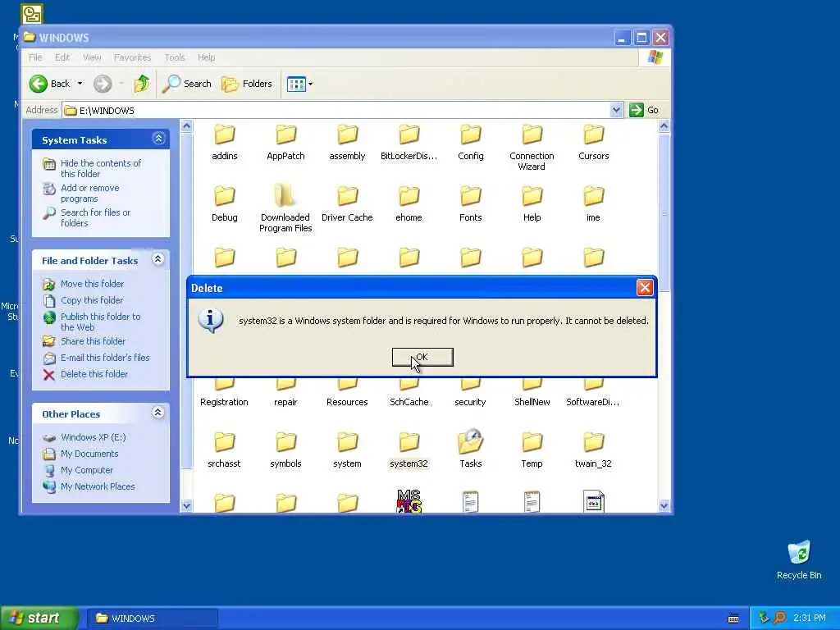Collapse the Other Places panel
Viewport: 840px width, 630px height.
(158, 413)
